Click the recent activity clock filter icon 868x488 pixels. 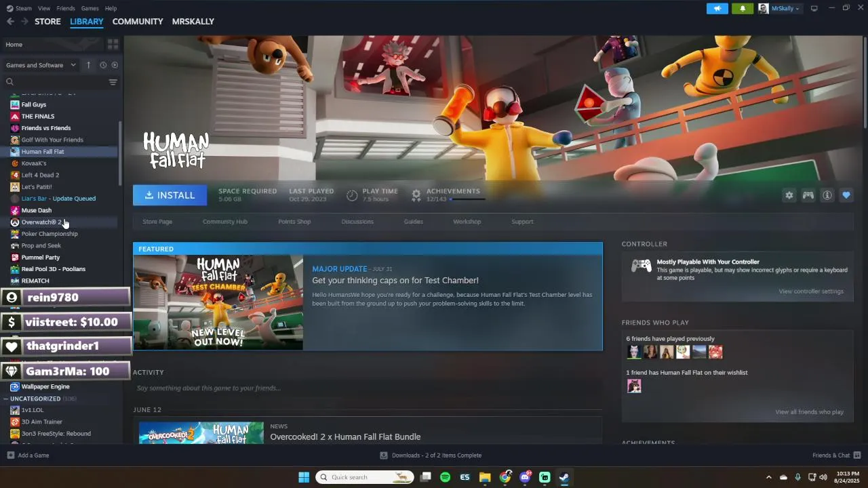[103, 65]
